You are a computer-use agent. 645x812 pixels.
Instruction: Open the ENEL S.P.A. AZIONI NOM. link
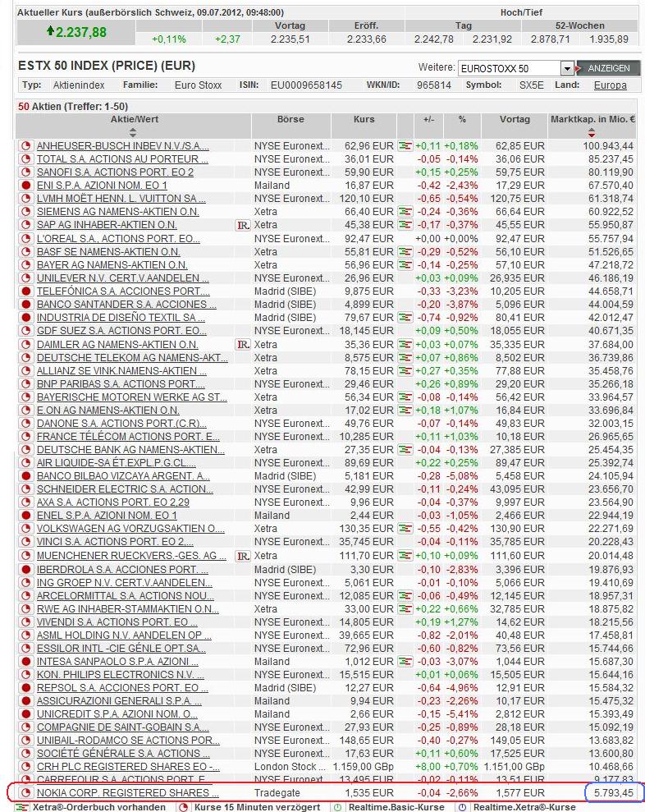click(107, 516)
